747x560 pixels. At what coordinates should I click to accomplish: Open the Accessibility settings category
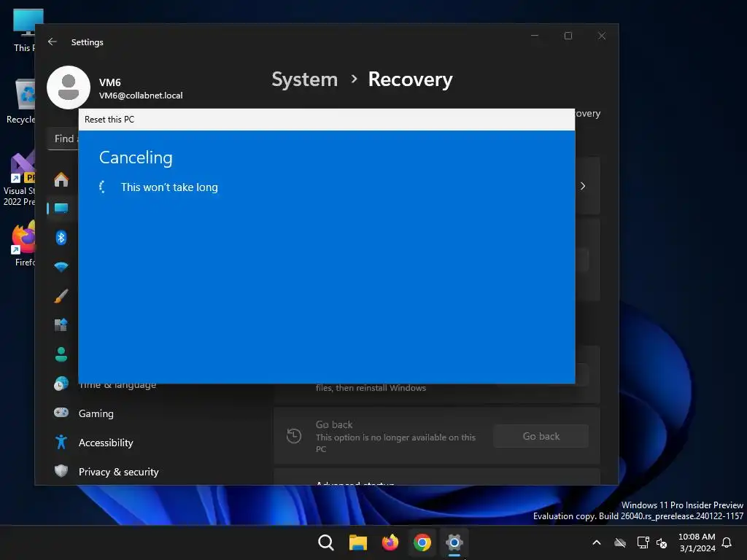click(106, 443)
